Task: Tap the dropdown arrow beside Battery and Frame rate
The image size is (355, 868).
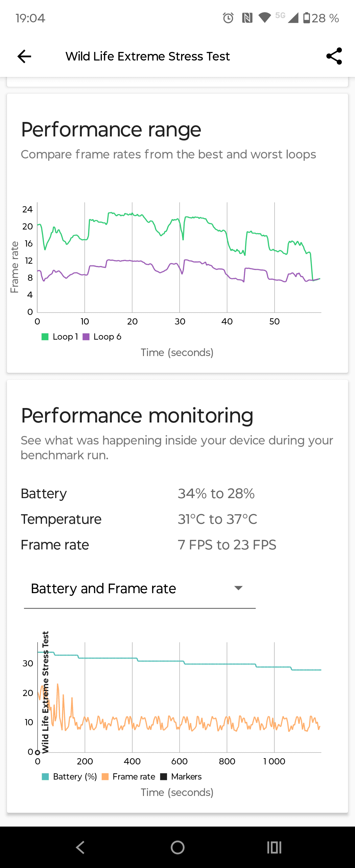Action: pos(238,588)
